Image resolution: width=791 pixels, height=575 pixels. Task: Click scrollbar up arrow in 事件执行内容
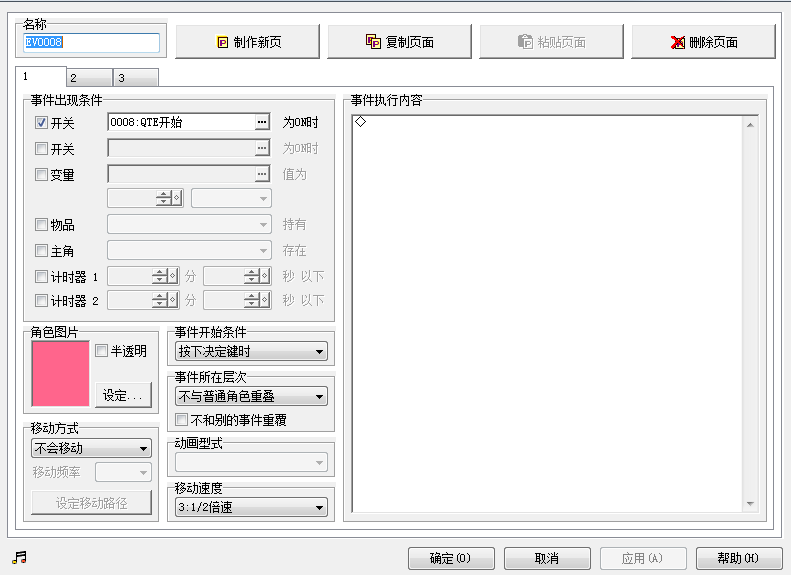[x=750, y=125]
